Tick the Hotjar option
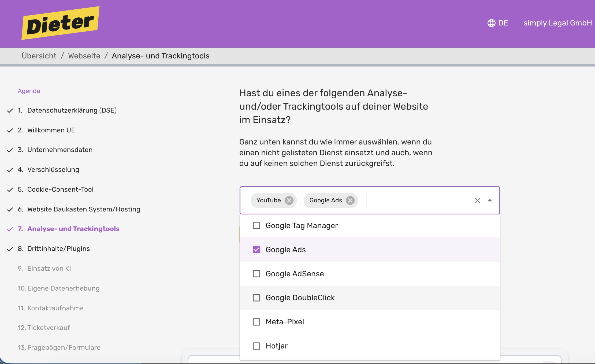Viewport: 595px width, 364px height. [x=256, y=346]
